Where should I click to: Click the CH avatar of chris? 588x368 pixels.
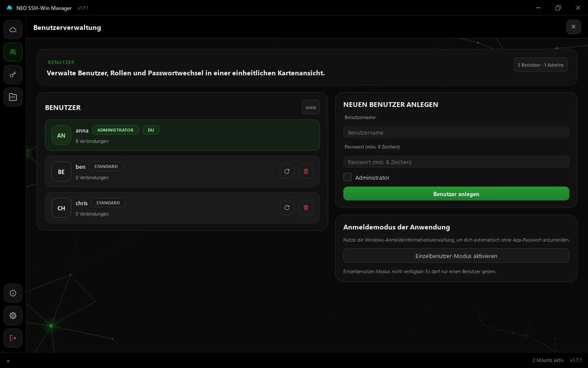coord(61,208)
